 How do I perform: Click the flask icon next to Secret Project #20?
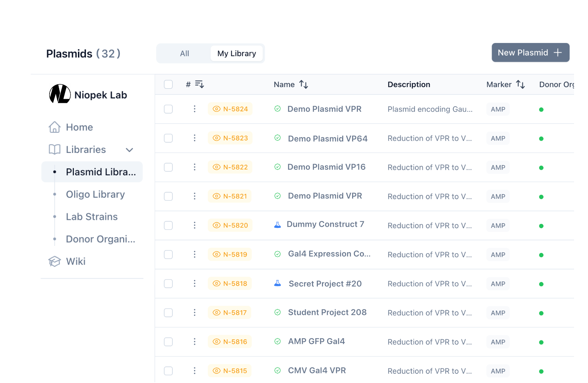click(x=277, y=283)
